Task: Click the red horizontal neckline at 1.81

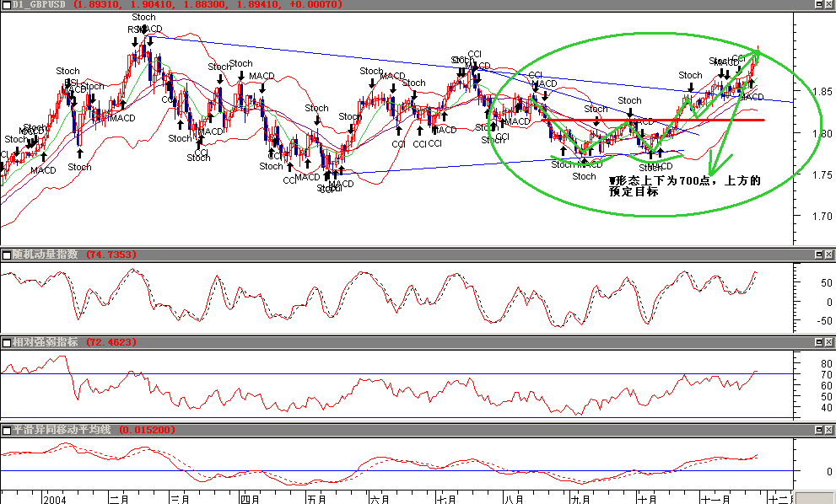Action: coord(653,120)
